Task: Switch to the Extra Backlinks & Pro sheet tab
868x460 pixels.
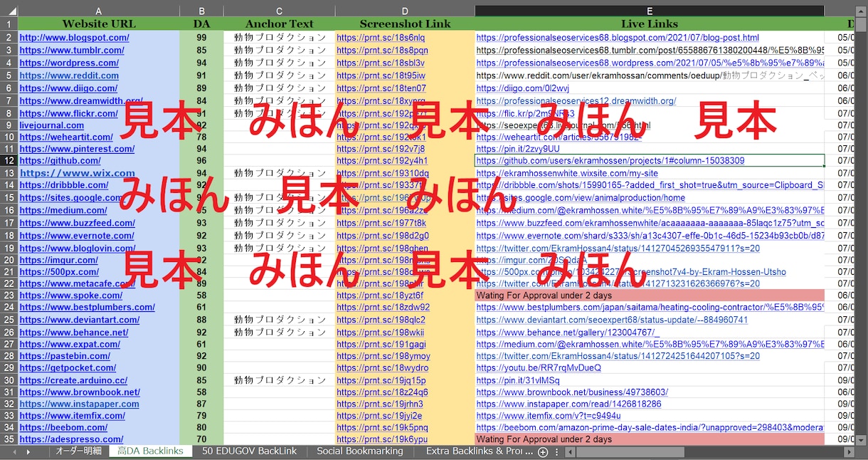Action: pyautogui.click(x=480, y=451)
